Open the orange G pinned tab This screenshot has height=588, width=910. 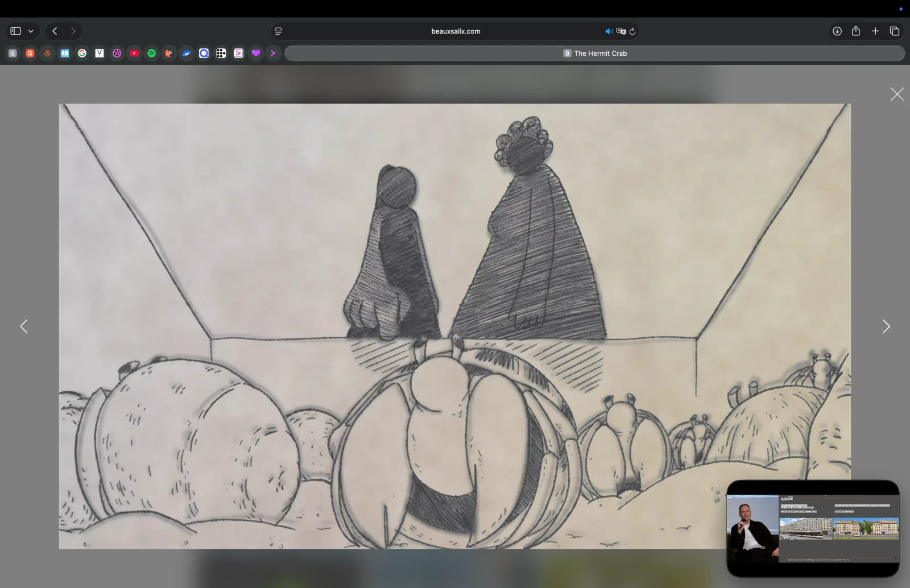point(30,53)
